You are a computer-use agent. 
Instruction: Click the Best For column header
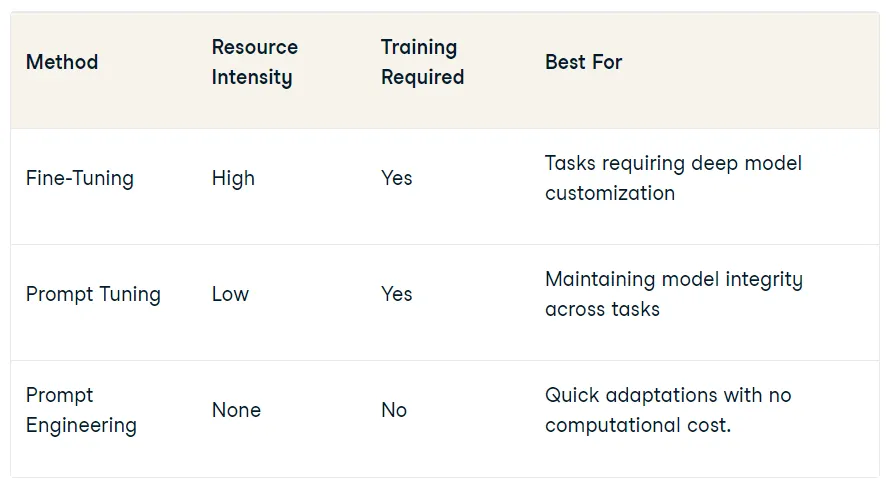[x=583, y=62]
